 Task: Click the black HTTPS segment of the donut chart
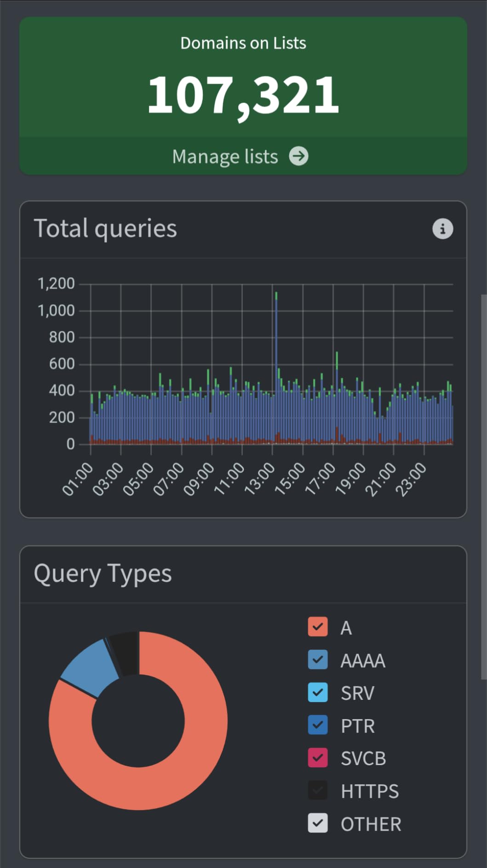[125, 653]
